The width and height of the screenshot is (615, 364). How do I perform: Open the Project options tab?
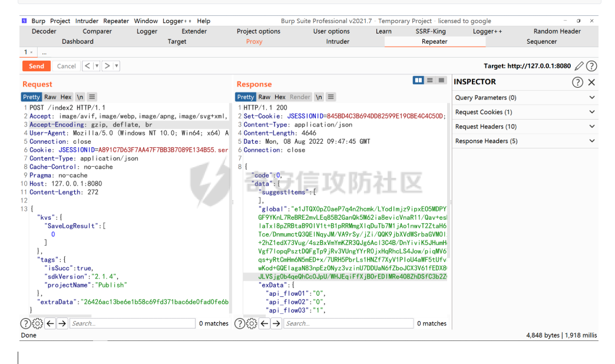259,31
